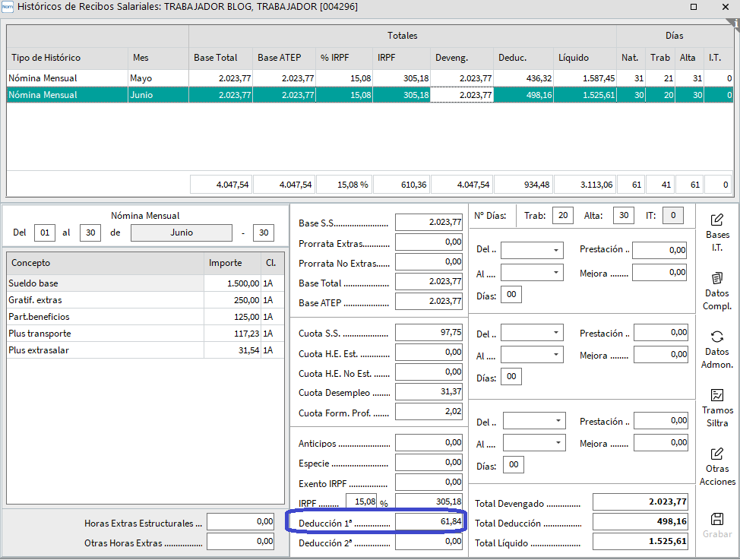The width and height of the screenshot is (740, 560).
Task: Click the Cuota Form. Prof. field 2,02
Action: coord(429,411)
